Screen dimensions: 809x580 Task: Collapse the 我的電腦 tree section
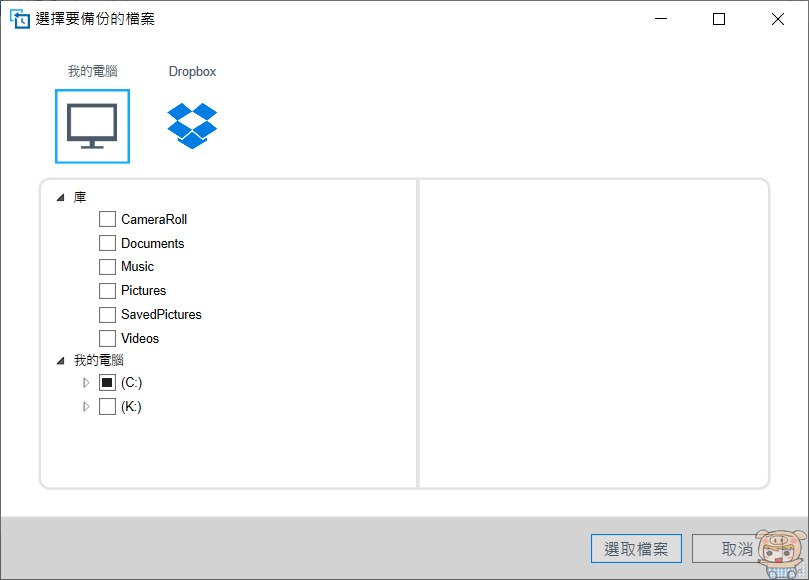tap(60, 360)
